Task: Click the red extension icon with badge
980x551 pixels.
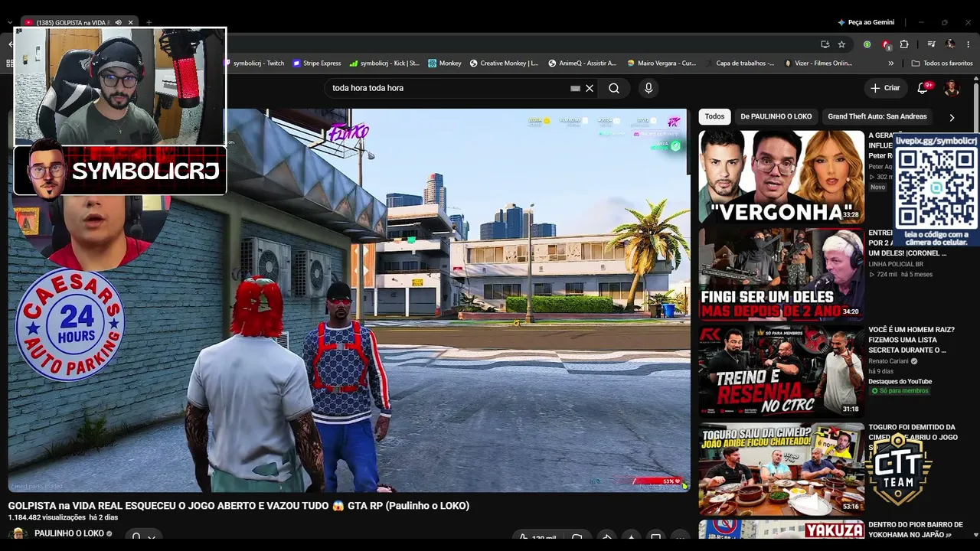Action: click(886, 44)
